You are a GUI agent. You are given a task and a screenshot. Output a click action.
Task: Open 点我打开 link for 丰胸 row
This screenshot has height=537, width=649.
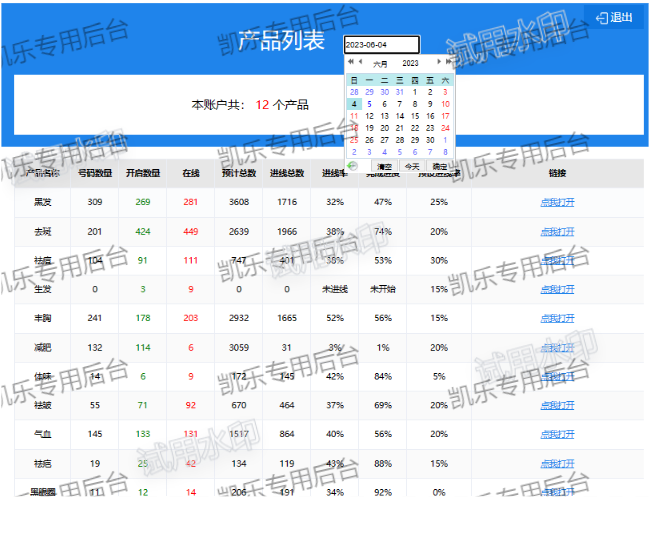point(557,318)
